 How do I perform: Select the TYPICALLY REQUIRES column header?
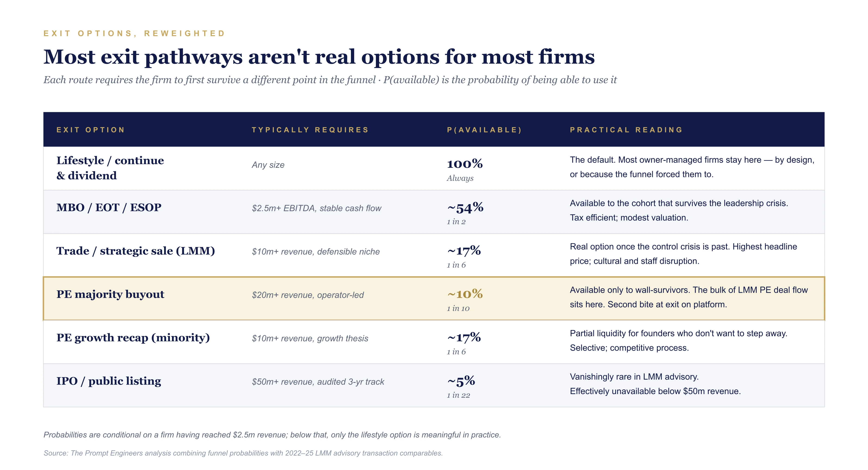[310, 130]
